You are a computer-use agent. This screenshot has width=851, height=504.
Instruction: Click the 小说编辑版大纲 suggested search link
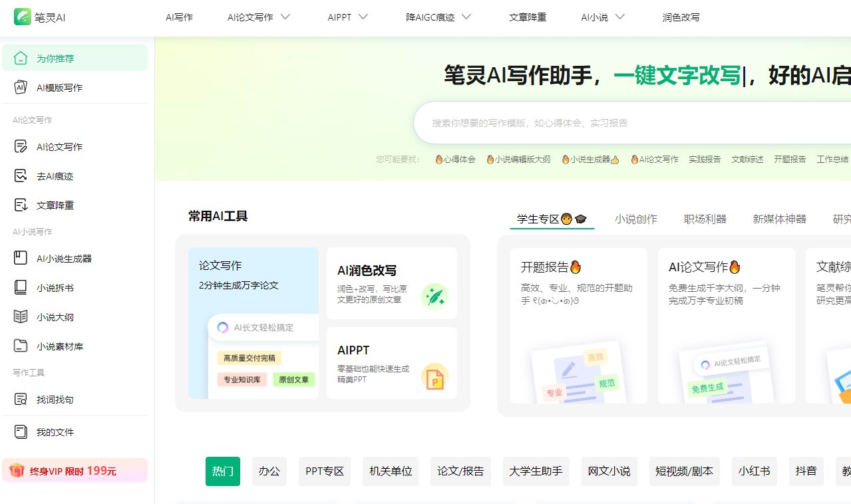[519, 160]
